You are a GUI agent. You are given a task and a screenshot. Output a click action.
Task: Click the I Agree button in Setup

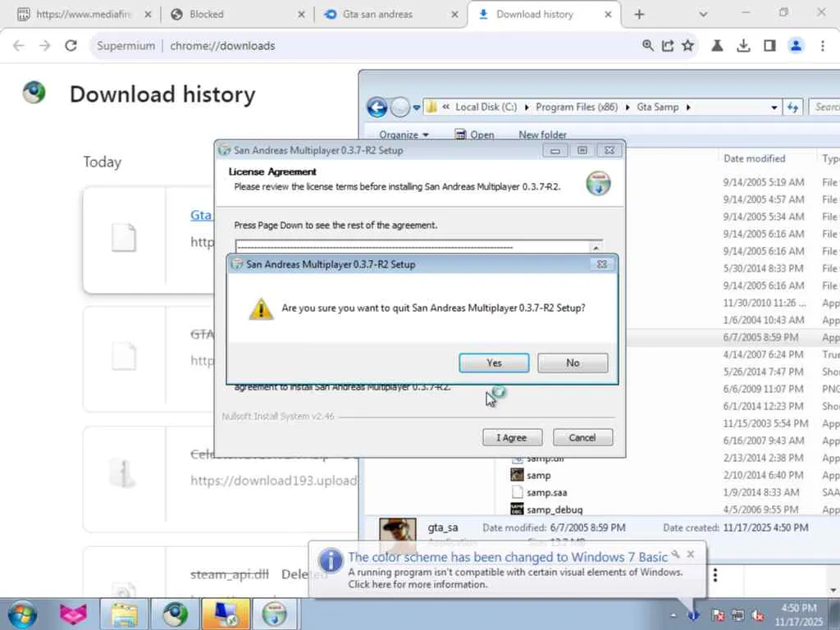pyautogui.click(x=512, y=438)
